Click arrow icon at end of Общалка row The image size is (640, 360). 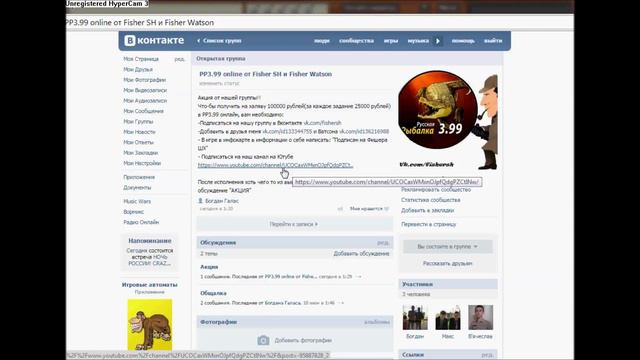point(341,303)
